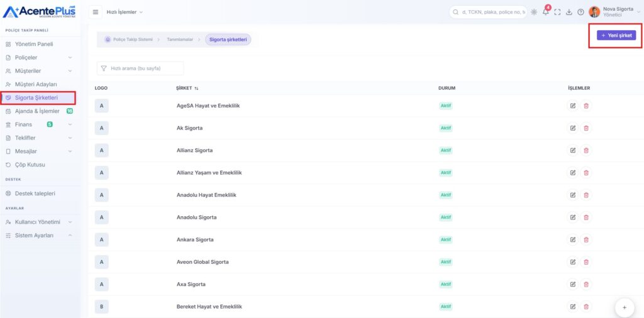Expand the Teklifler sidebar menu
Viewport: 644px width, 318px height.
tap(40, 138)
